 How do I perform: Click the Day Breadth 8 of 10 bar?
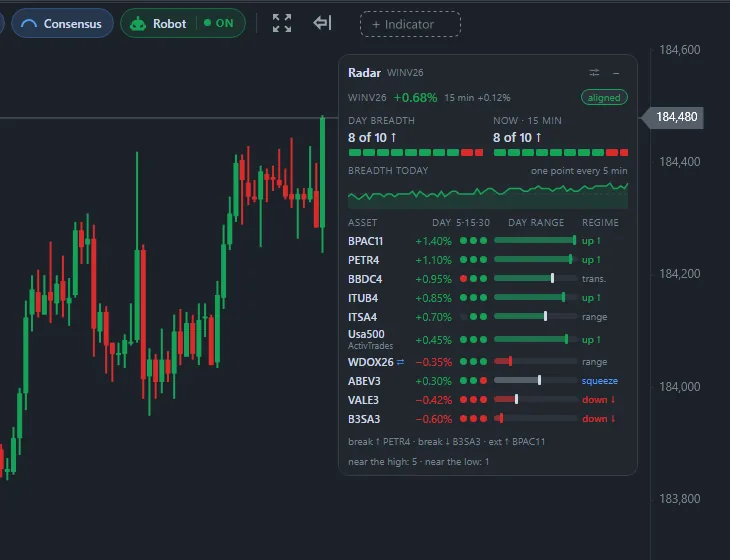[415, 153]
